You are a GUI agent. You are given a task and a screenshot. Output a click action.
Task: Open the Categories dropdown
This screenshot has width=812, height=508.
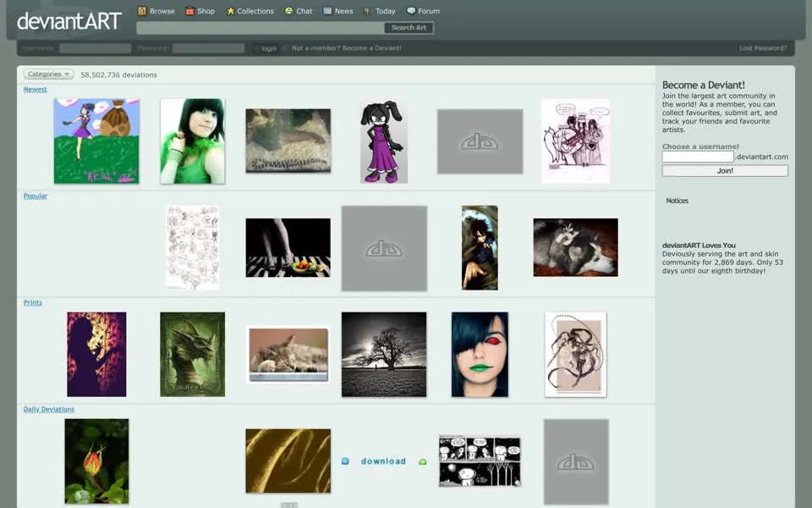(48, 75)
